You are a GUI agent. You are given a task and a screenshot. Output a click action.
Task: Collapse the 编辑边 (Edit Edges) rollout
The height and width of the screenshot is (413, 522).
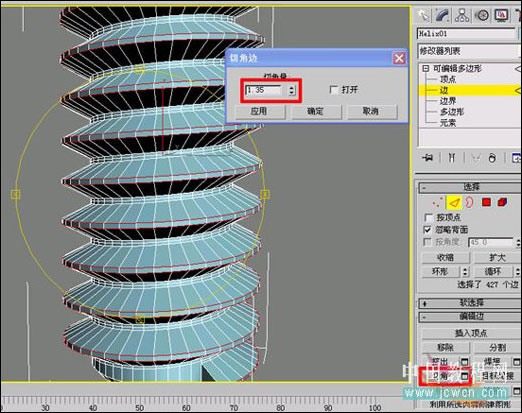pyautogui.click(x=470, y=316)
